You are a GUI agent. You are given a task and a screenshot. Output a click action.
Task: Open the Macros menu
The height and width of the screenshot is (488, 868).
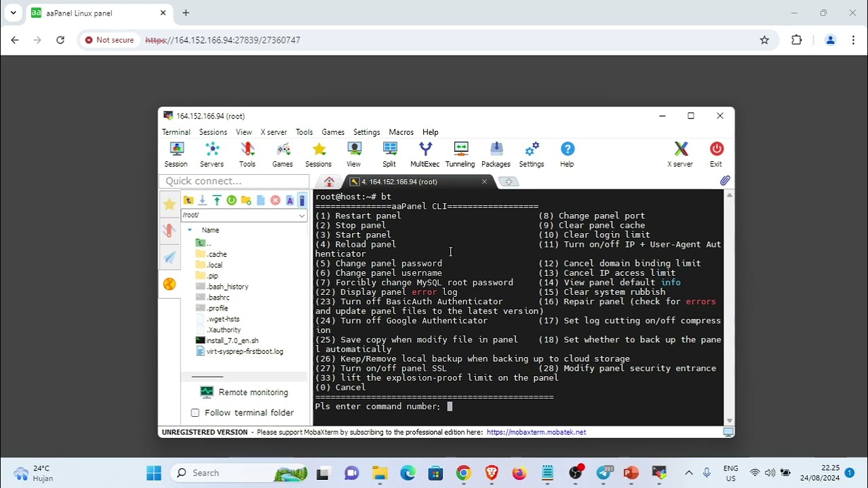tap(401, 132)
